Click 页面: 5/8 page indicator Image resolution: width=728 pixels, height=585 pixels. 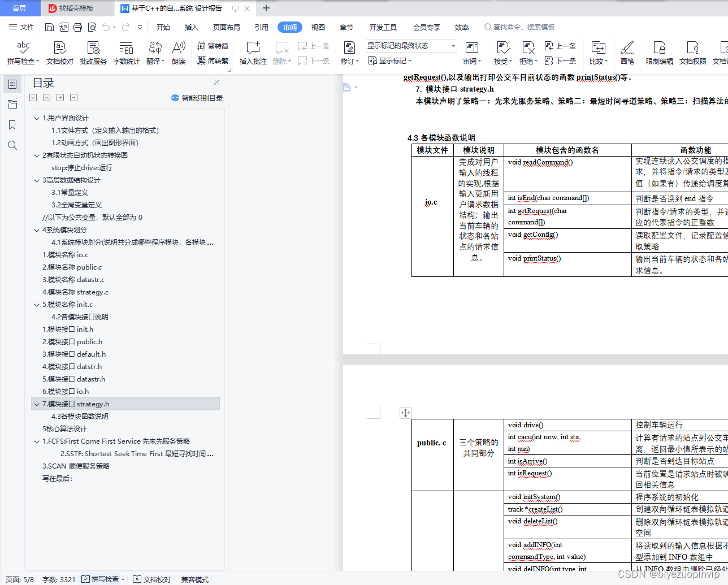20,579
